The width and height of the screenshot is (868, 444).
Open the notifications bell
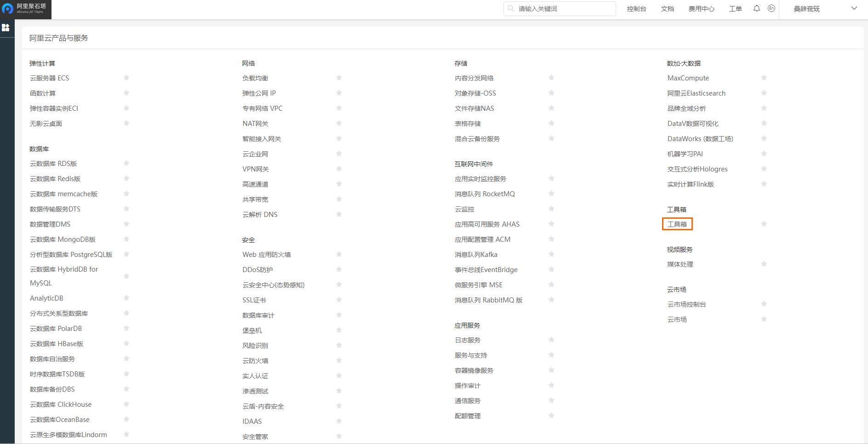757,8
